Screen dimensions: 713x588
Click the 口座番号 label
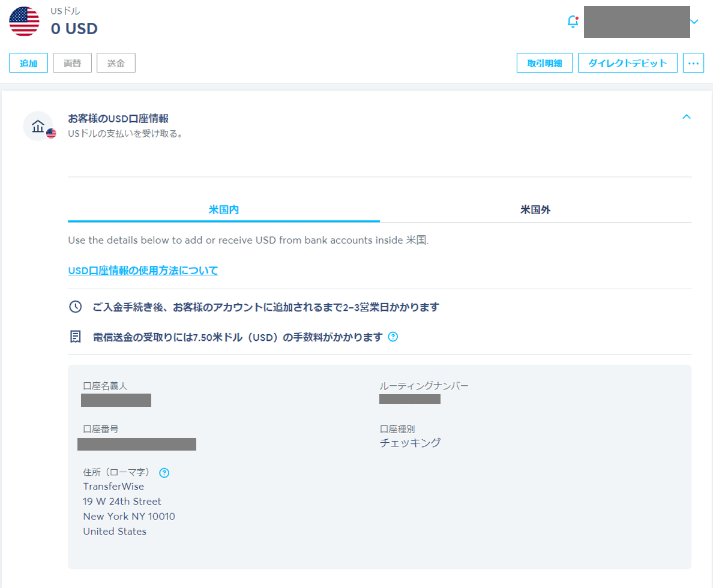100,429
